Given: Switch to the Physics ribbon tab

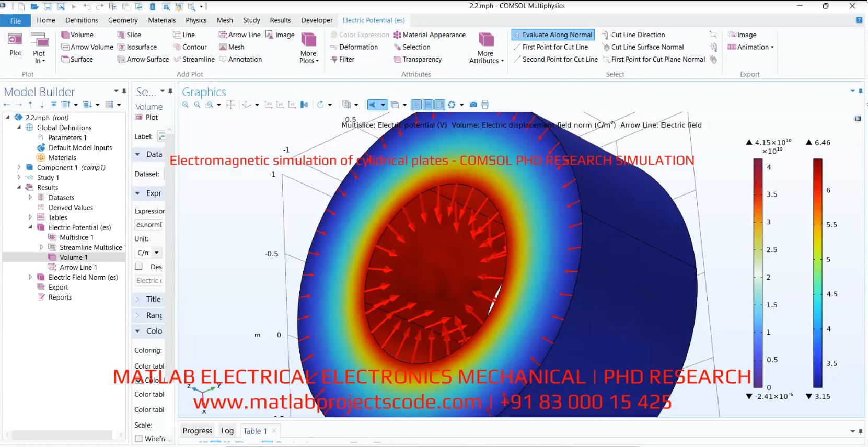Looking at the screenshot, I should click(x=196, y=20).
